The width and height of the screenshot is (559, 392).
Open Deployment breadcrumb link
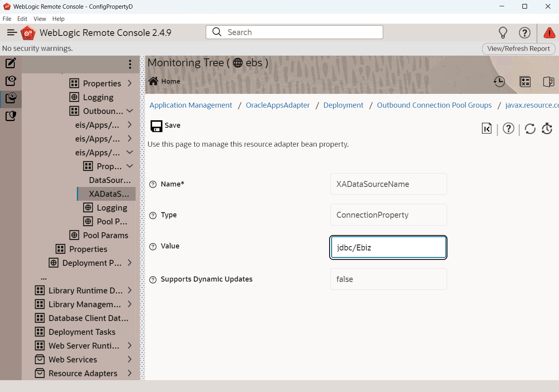[x=343, y=105]
